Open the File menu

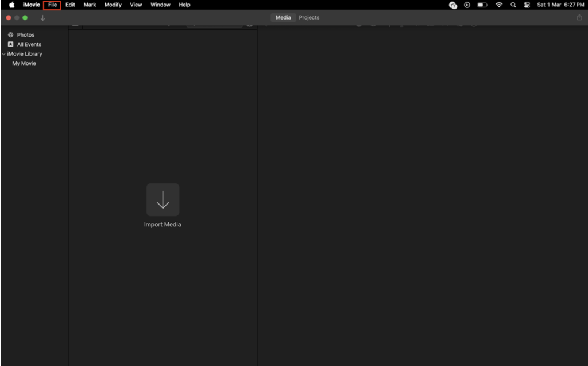point(52,5)
